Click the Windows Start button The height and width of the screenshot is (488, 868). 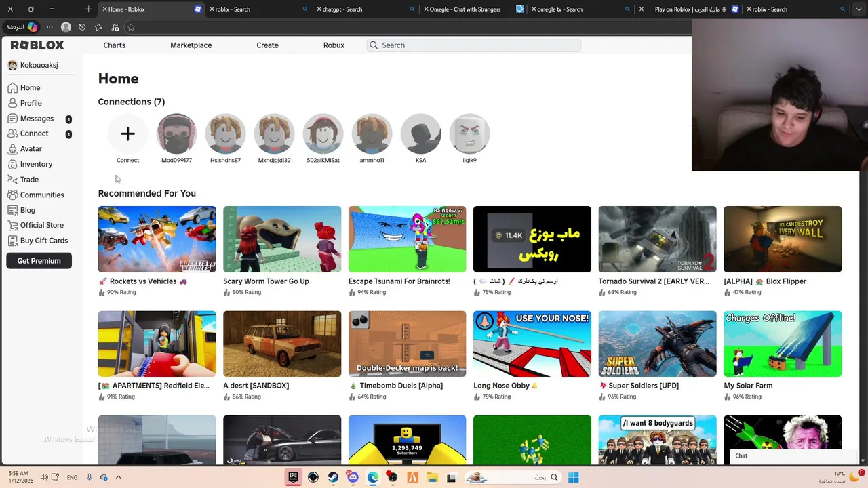pos(573,477)
